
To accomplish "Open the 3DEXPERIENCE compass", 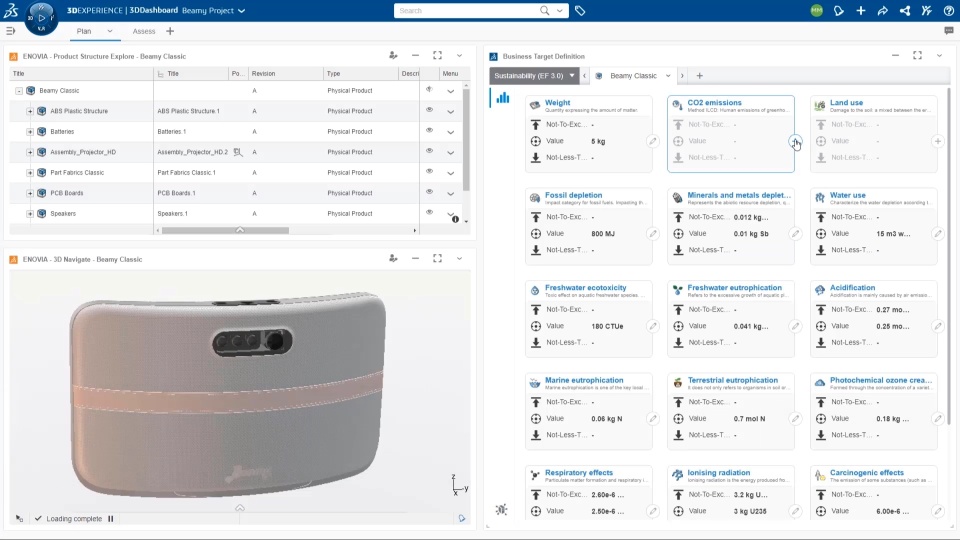I will coord(41,18).
